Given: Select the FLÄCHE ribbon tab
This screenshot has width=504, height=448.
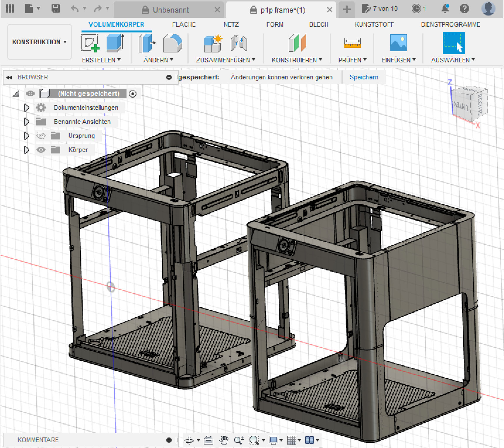Looking at the screenshot, I should (184, 25).
